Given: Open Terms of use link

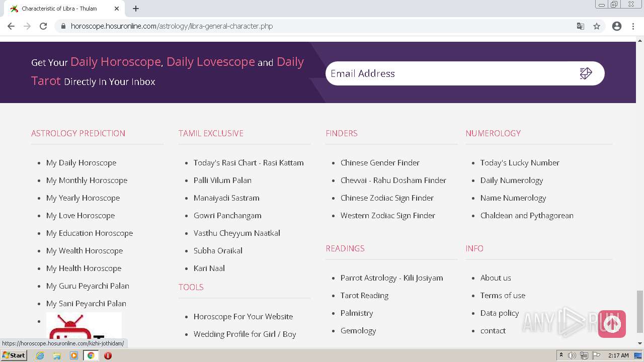Looking at the screenshot, I should 503,295.
